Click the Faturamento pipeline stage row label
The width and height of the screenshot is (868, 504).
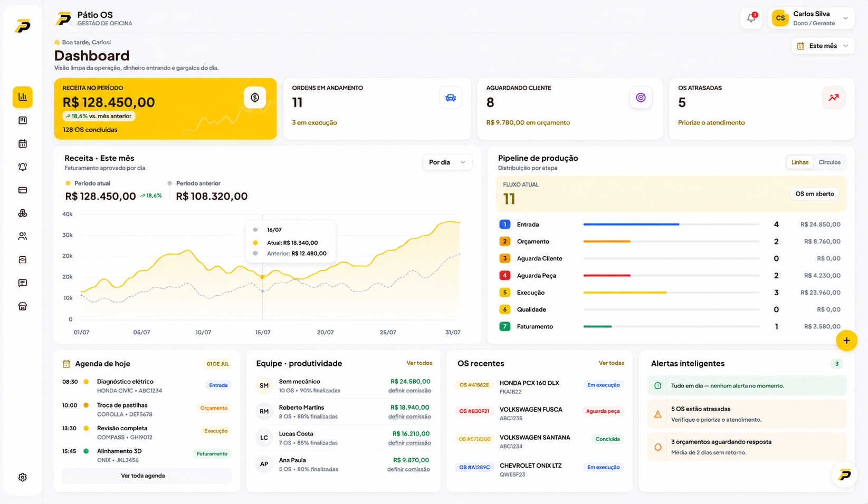coord(535,327)
